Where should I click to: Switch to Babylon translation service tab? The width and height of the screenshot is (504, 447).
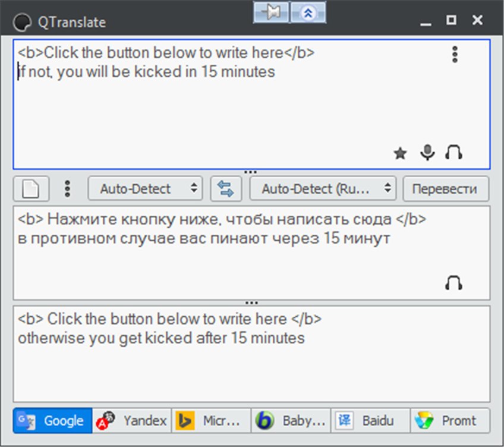tap(291, 421)
